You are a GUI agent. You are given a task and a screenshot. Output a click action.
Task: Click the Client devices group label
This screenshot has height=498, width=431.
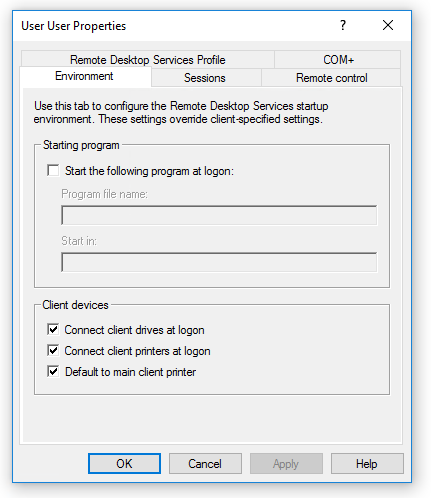click(75, 305)
